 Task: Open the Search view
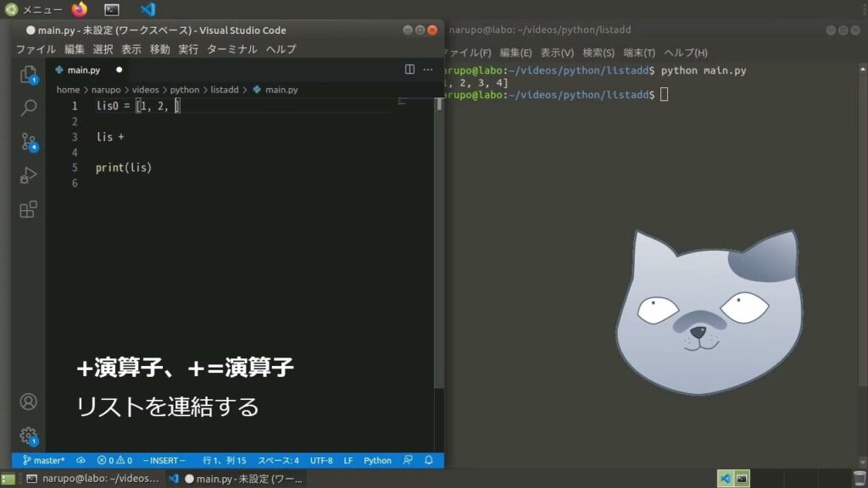pos(28,108)
